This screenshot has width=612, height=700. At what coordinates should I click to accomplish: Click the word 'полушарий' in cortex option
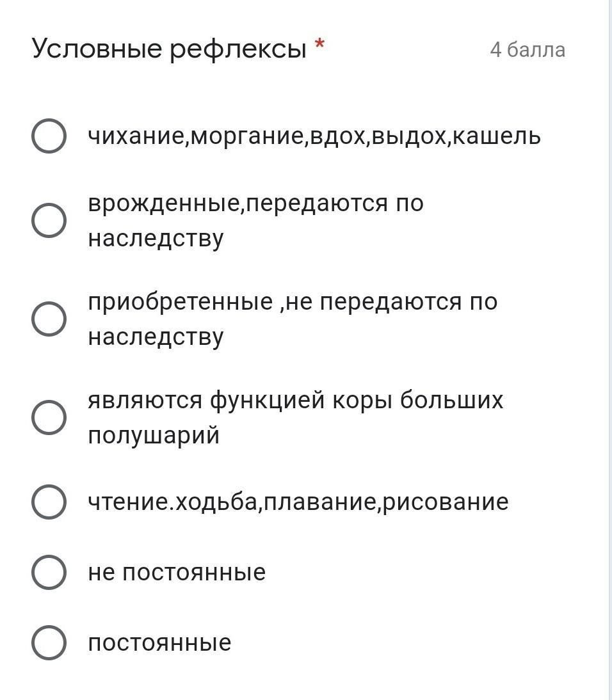[154, 435]
